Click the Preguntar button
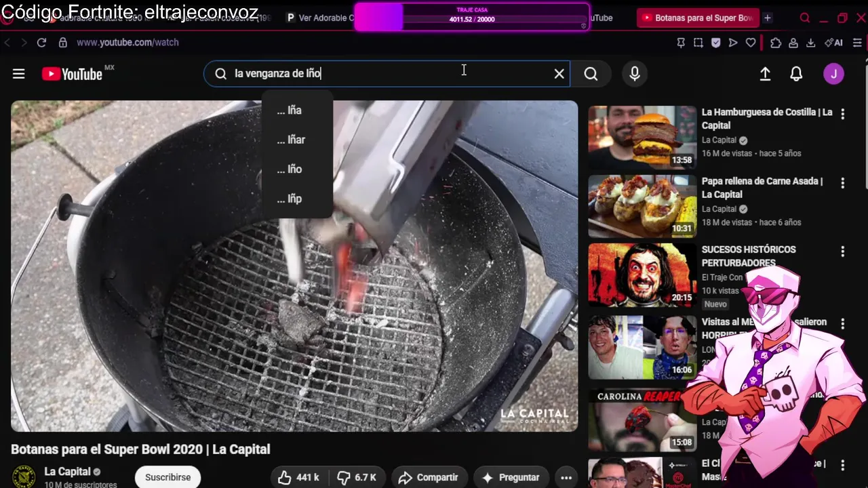Screen dimensions: 868x488 tap(511, 477)
